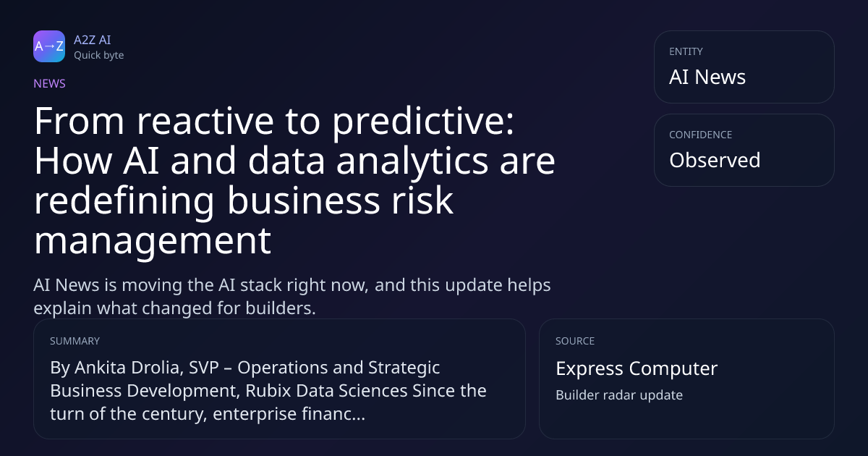Click the AI News entity value
Screen dimensions: 868x456
(x=707, y=77)
